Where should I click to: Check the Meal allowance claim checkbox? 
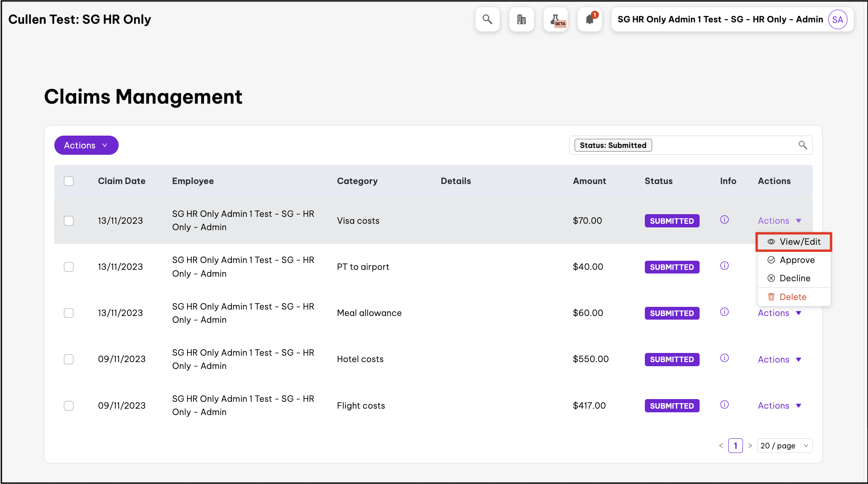pyautogui.click(x=69, y=313)
